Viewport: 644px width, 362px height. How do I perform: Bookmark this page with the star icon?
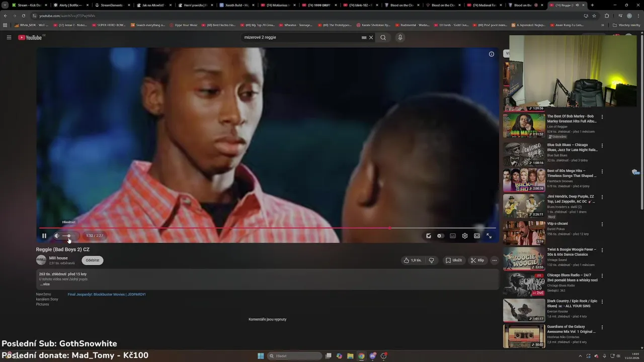click(594, 16)
